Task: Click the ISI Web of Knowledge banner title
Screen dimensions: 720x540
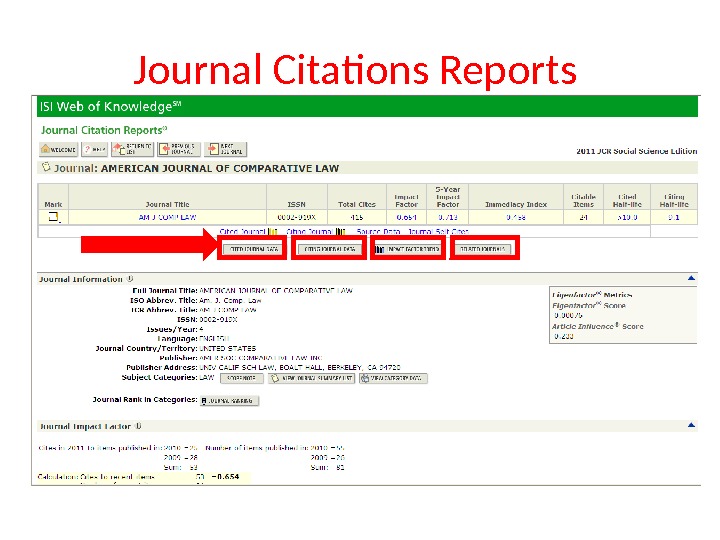Action: (110, 107)
